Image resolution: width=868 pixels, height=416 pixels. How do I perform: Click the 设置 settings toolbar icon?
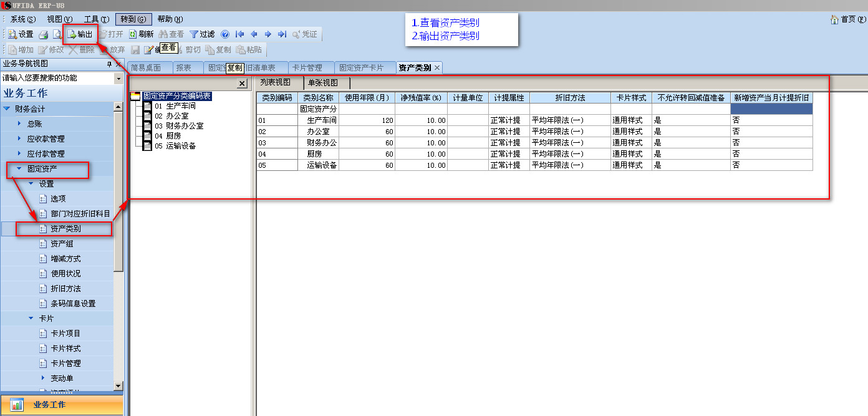click(12, 34)
